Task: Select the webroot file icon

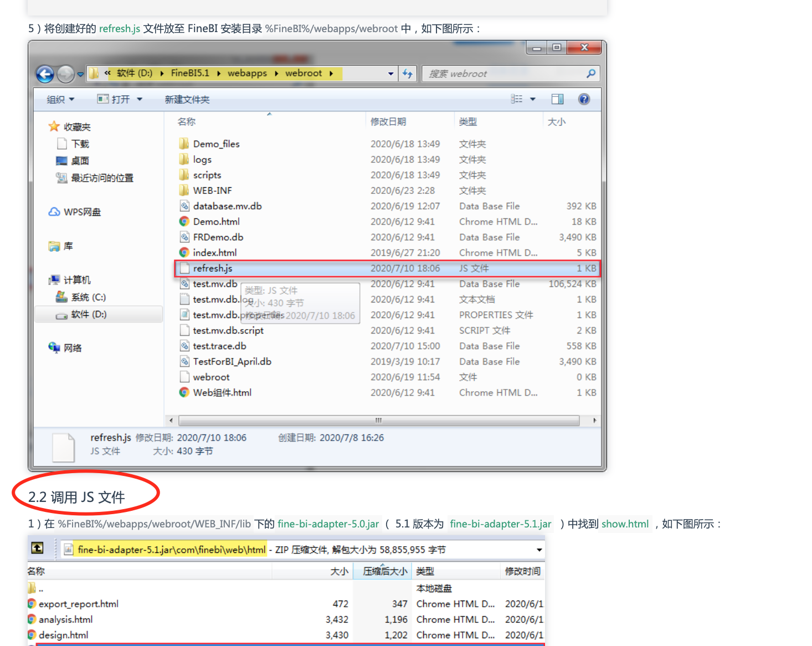Action: pos(184,377)
